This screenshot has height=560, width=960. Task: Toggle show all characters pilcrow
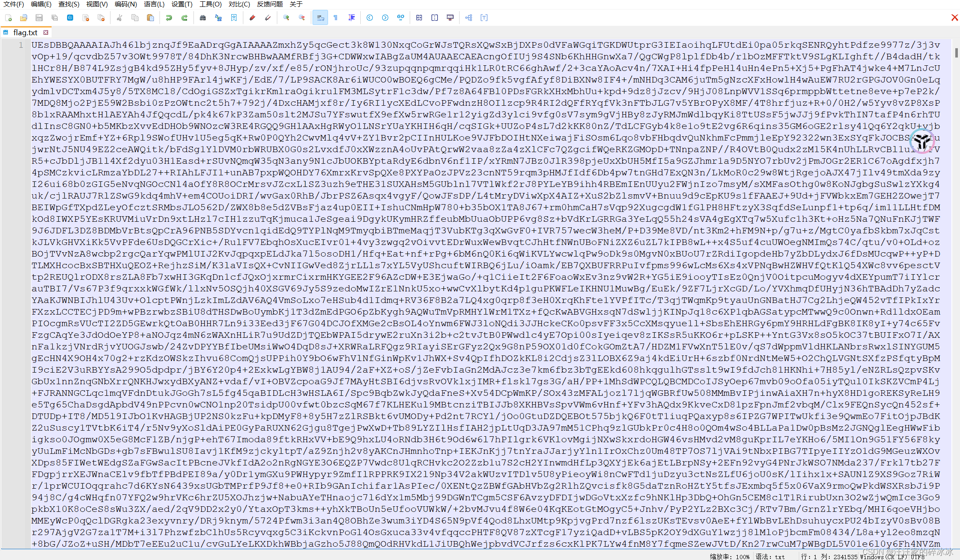coord(336,18)
